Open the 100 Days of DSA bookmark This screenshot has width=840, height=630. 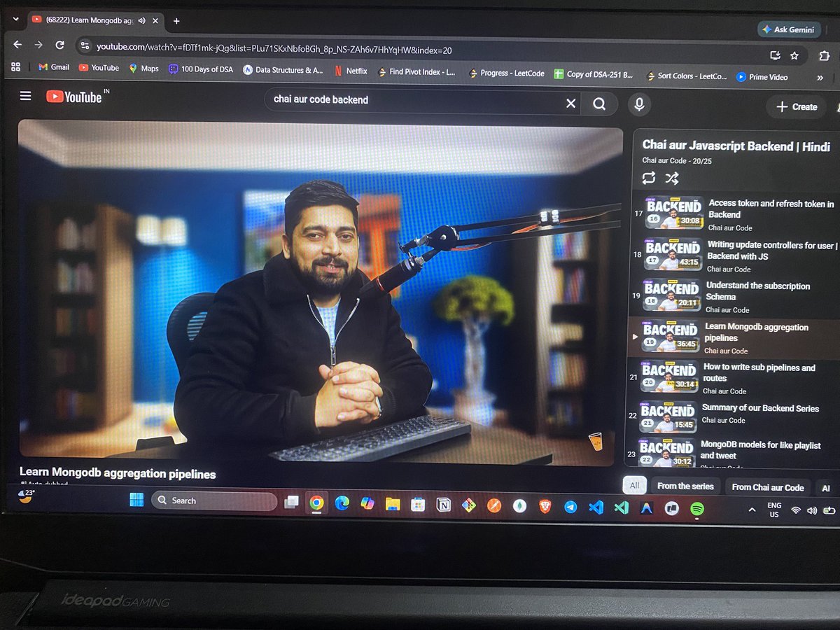(199, 69)
